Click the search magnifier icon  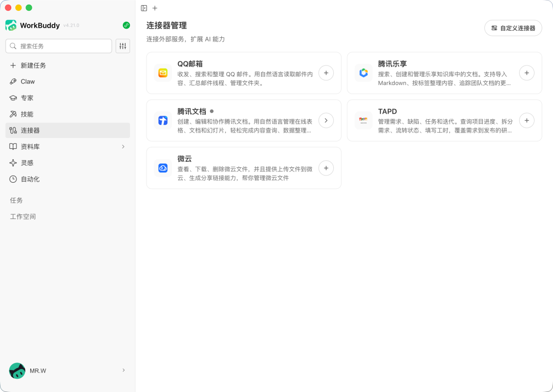[x=13, y=46]
